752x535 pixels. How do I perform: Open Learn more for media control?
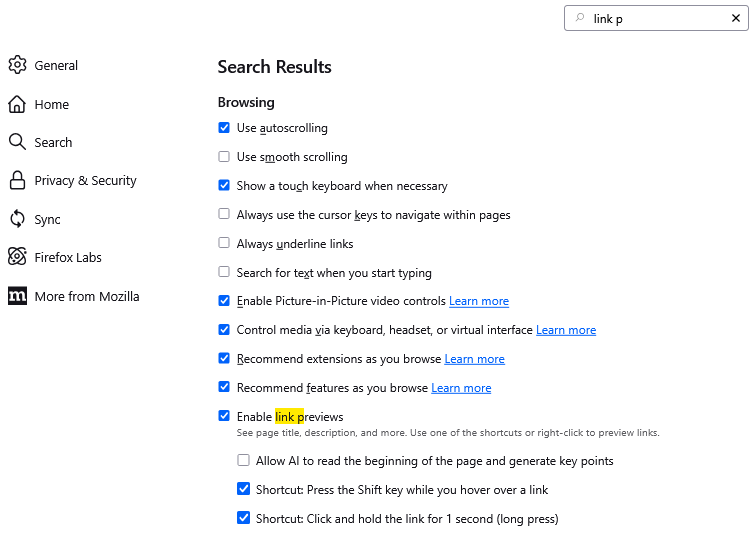(x=566, y=330)
